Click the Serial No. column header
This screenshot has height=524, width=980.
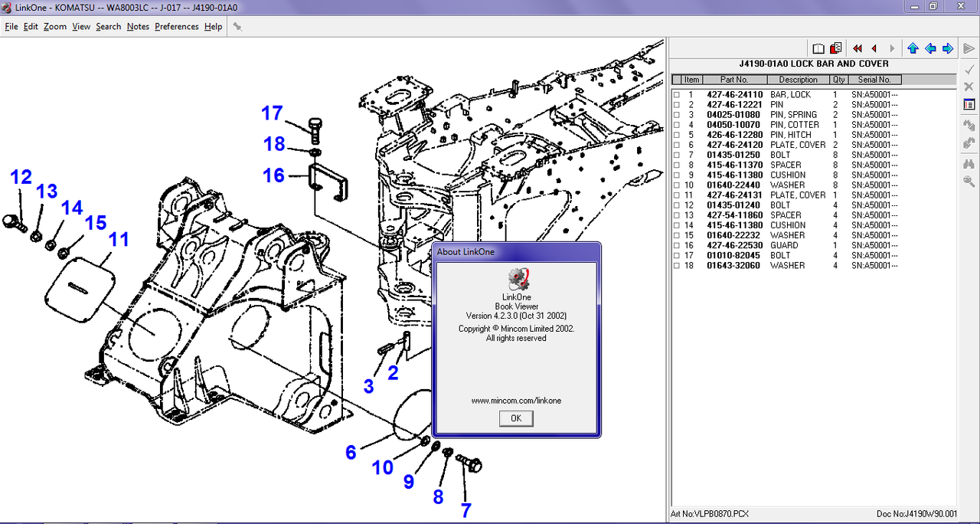click(874, 80)
